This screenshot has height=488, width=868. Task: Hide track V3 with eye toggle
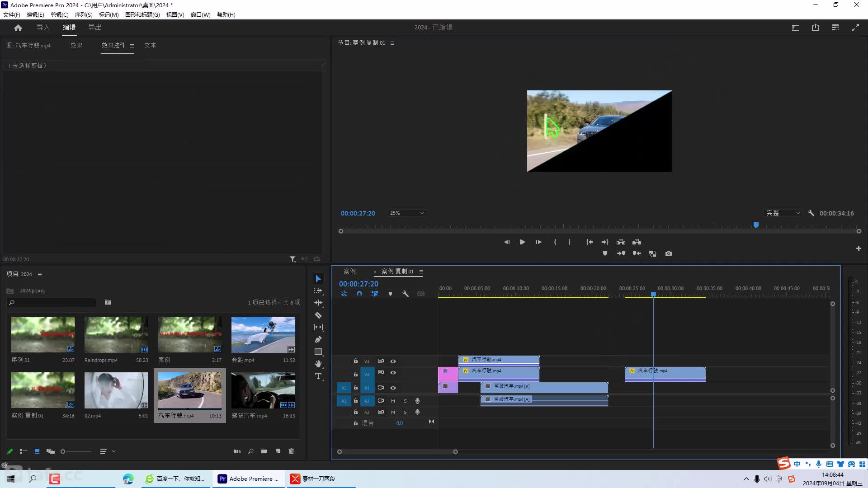coord(393,361)
